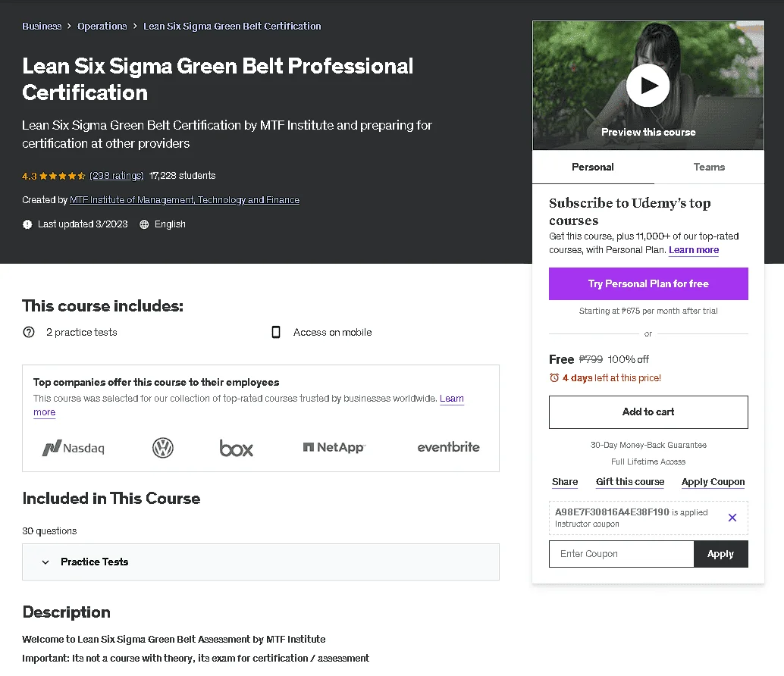This screenshot has width=784, height=676.
Task: Click the Nasdaq company logo
Action: (x=74, y=448)
